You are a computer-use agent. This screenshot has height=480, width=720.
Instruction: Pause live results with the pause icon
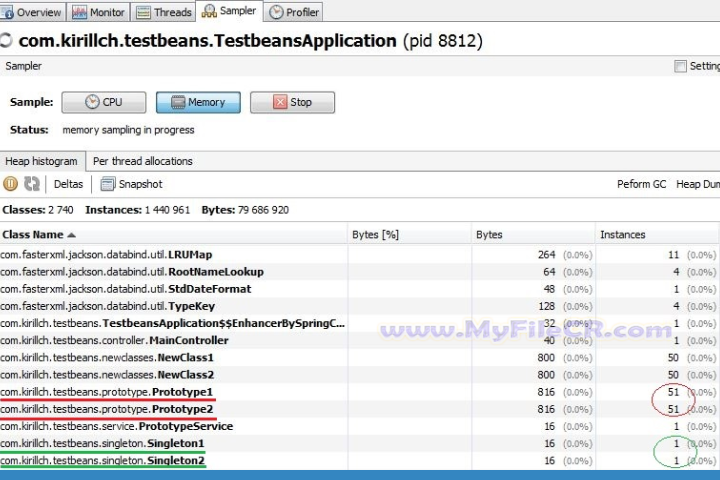[11, 184]
